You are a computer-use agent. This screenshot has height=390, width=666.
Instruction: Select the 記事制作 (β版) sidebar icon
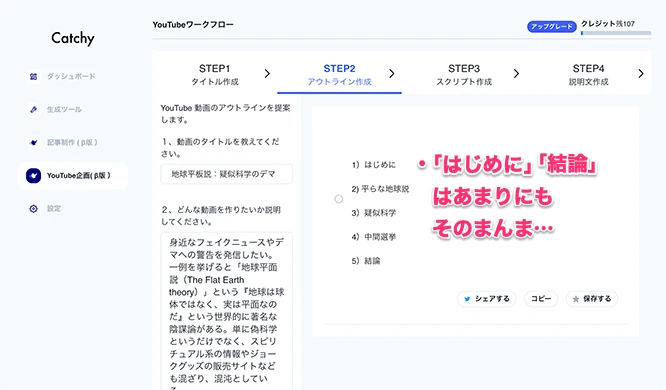click(x=34, y=142)
